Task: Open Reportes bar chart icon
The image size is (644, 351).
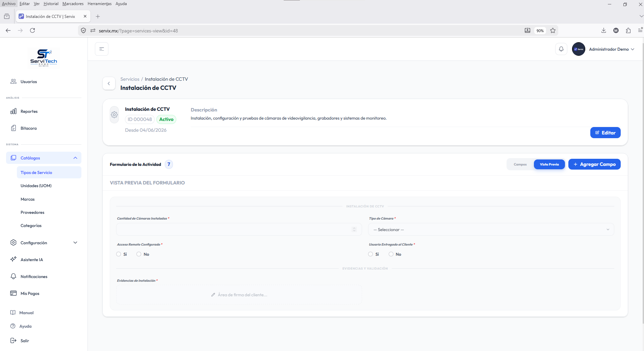Action: click(14, 111)
